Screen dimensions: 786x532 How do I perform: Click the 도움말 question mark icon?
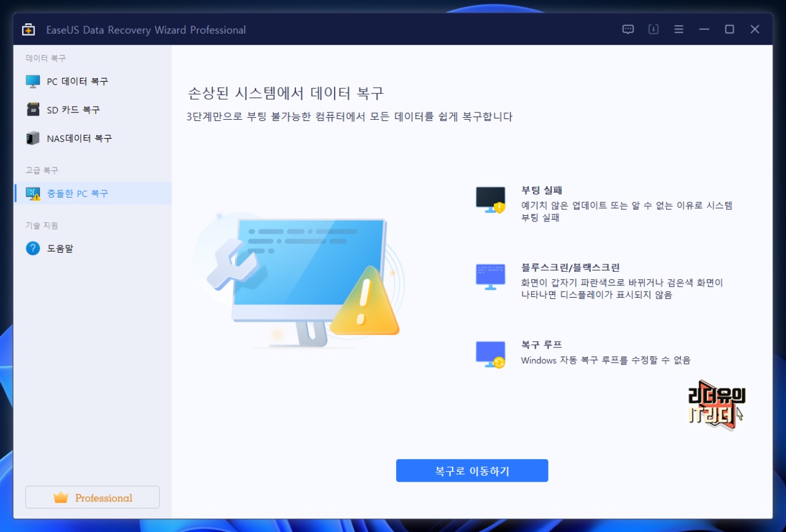pyautogui.click(x=33, y=249)
